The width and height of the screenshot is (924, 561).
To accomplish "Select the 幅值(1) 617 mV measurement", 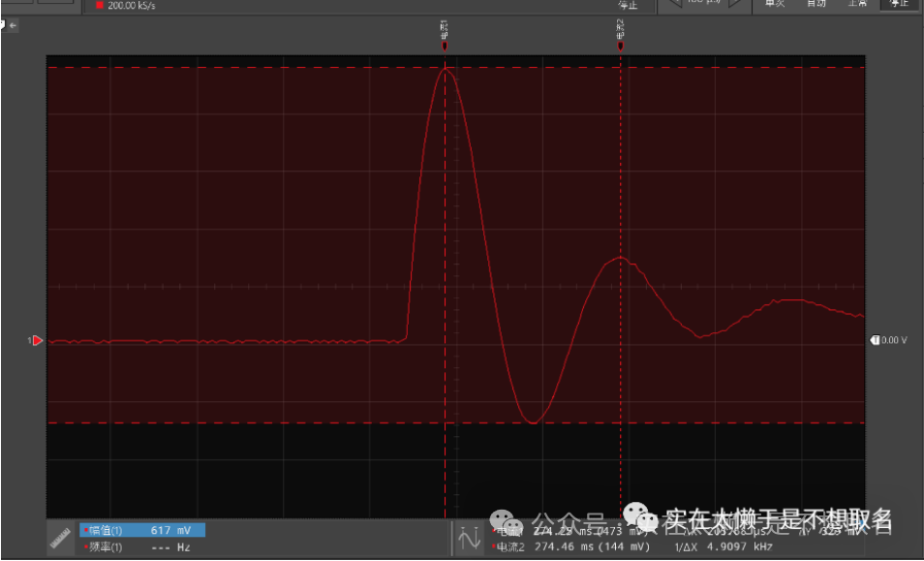I will 142,531.
